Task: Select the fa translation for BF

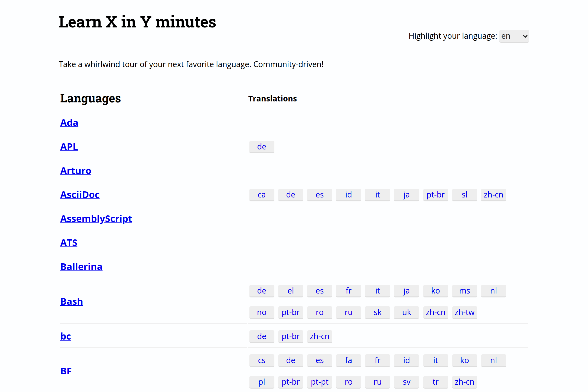Action: coord(348,360)
